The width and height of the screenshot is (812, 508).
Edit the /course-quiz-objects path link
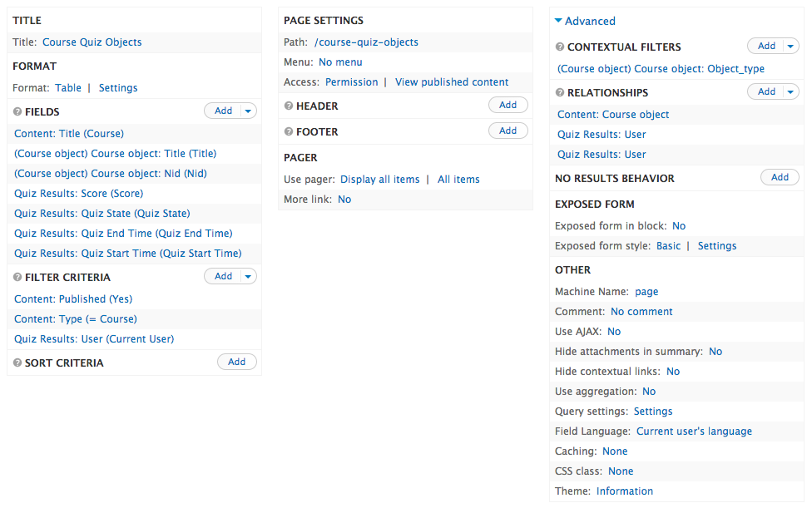pos(366,42)
